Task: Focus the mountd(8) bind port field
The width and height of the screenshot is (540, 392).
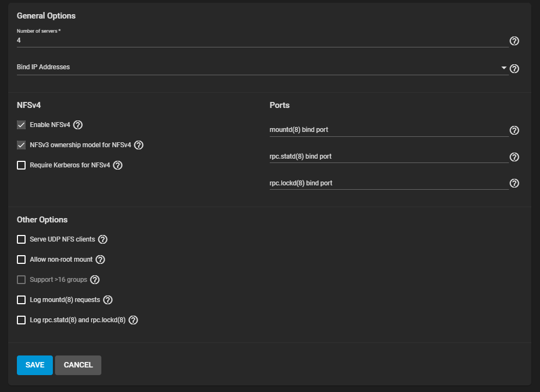Action: click(388, 130)
